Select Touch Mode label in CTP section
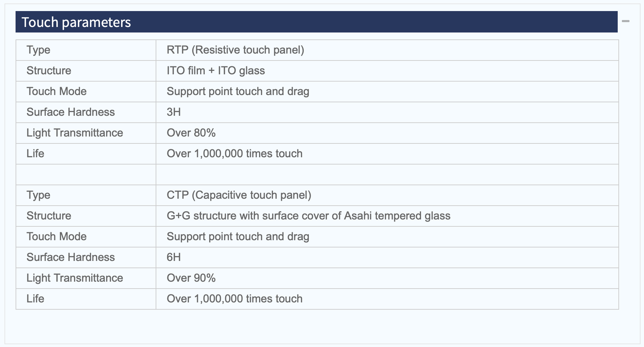 [x=56, y=236]
